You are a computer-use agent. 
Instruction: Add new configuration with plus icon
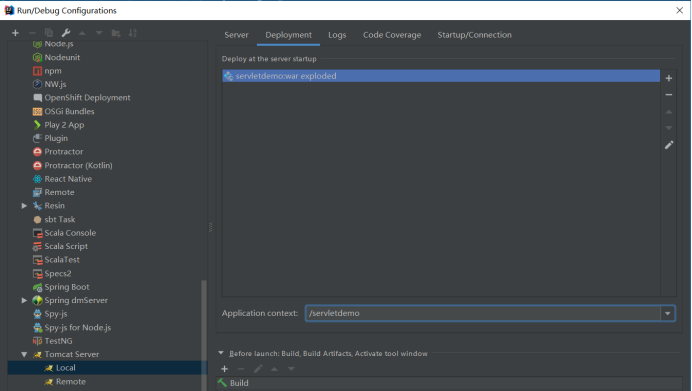[15, 33]
